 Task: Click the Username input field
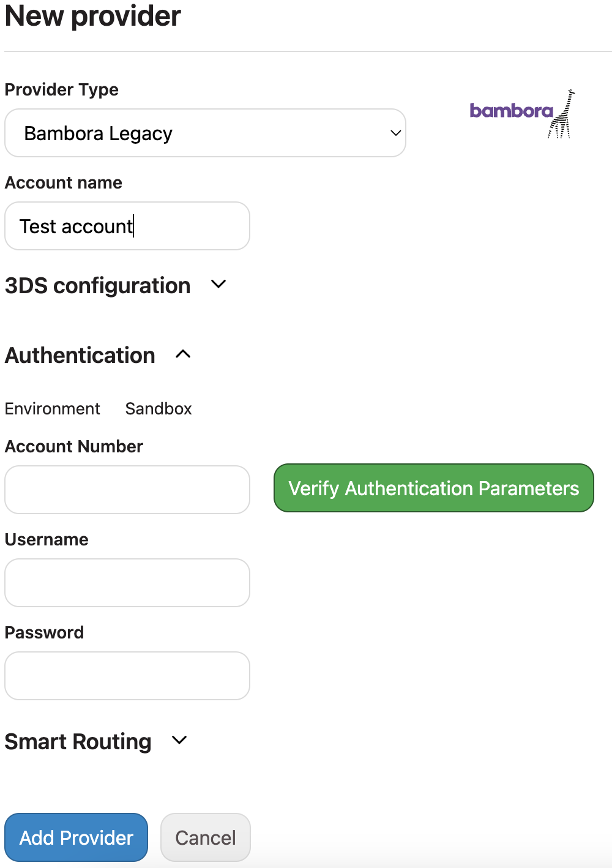tap(127, 583)
